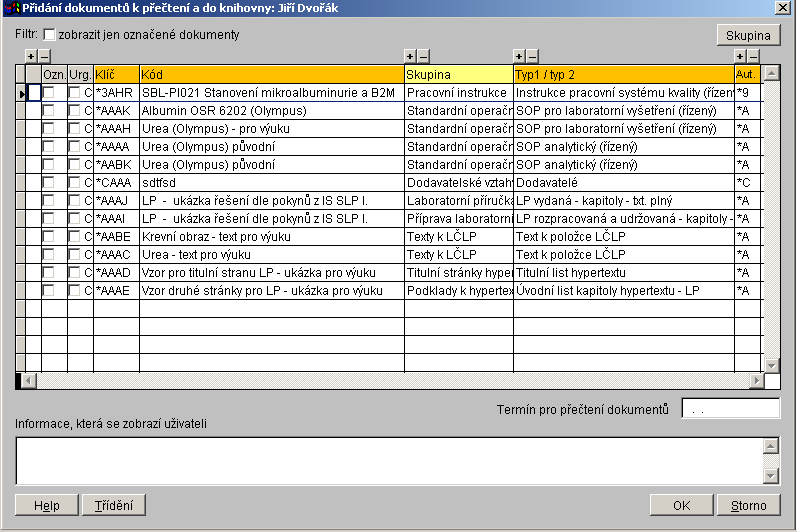Tick the Ozn. checkbox for row *AAAK

click(48, 111)
